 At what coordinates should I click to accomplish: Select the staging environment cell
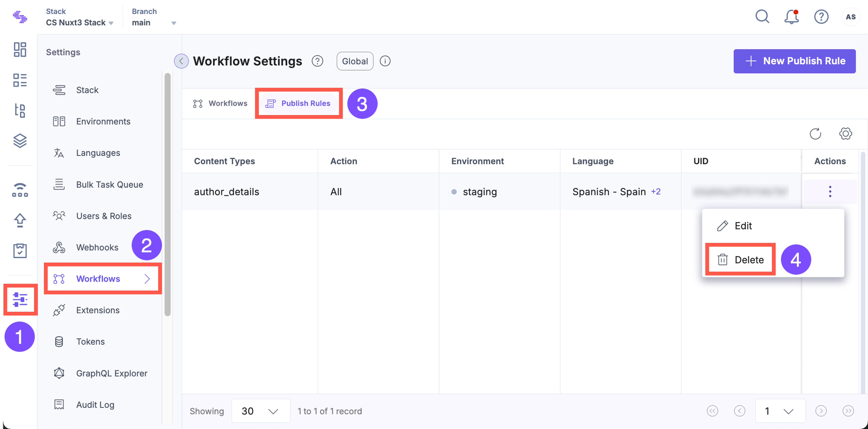(x=499, y=192)
